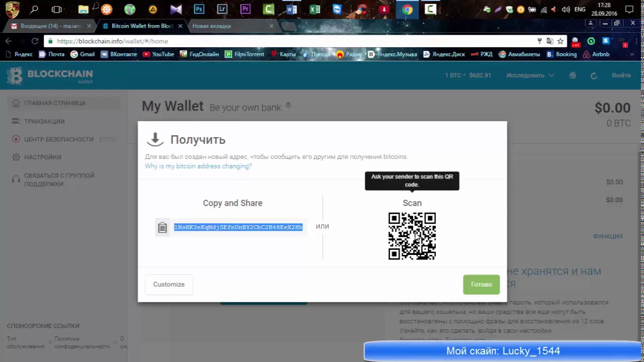Click the Customize button
Image resolution: width=644 pixels, height=362 pixels.
point(169,285)
